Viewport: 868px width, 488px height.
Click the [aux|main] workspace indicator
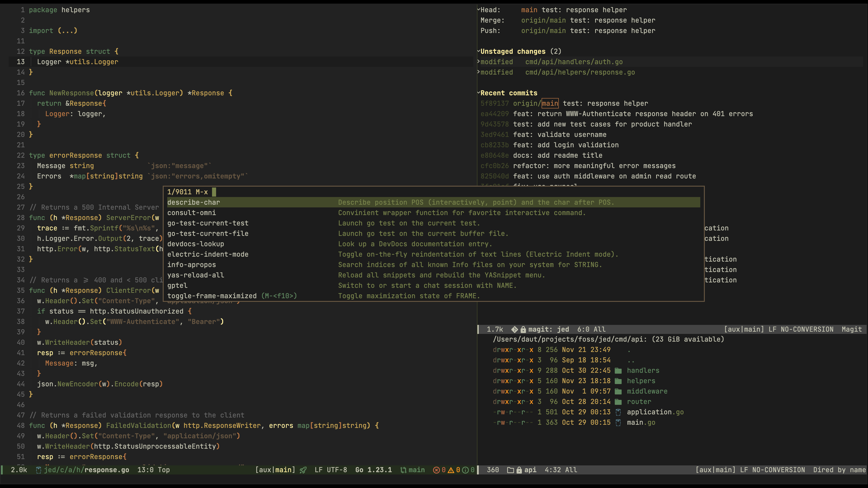pyautogui.click(x=275, y=470)
